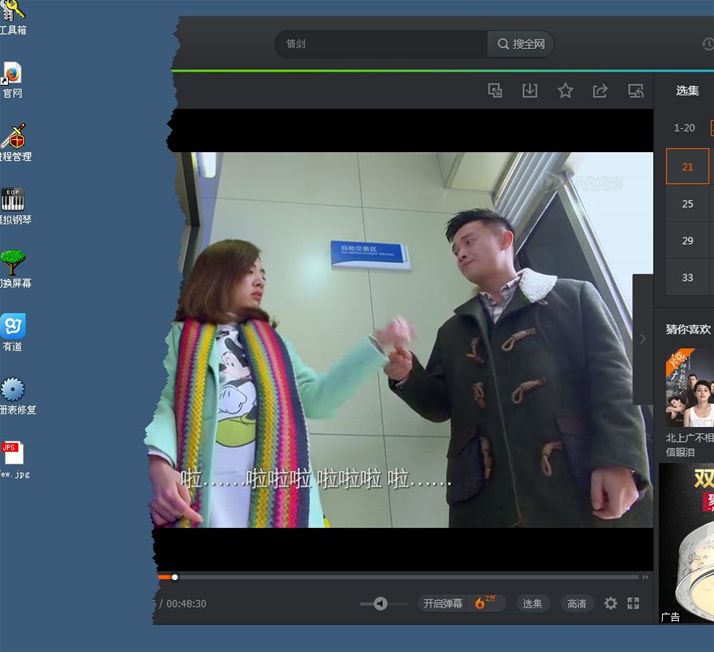Click the 搜全网 search button
Viewport: 714px width, 652px height.
point(521,44)
